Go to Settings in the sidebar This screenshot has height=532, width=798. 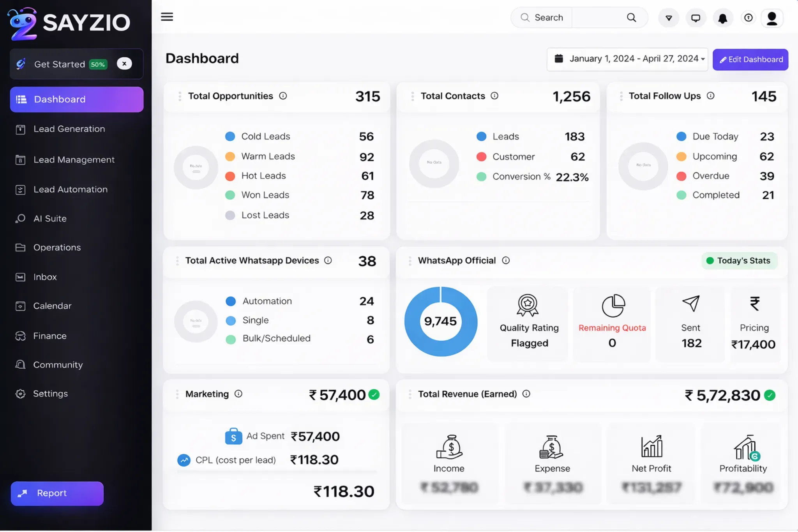50,394
